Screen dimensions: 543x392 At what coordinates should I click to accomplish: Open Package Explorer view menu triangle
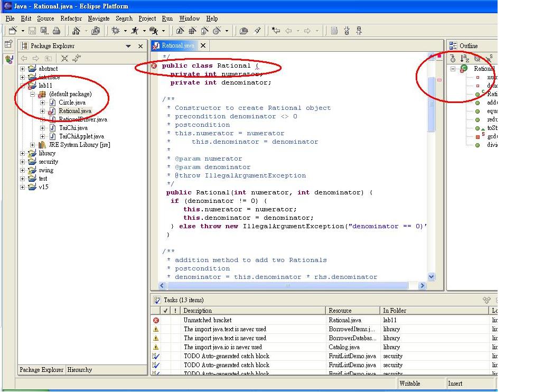pos(128,46)
